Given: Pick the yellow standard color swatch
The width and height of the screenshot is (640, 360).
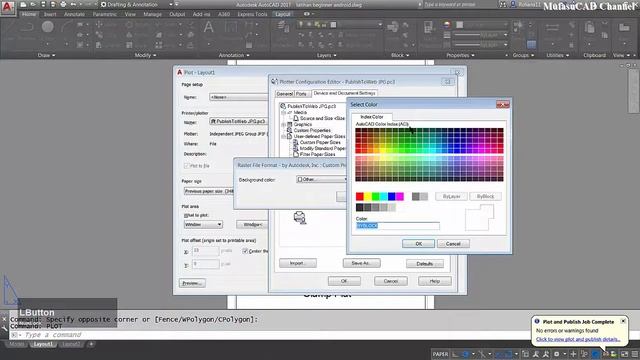Looking at the screenshot, I should (368, 196).
